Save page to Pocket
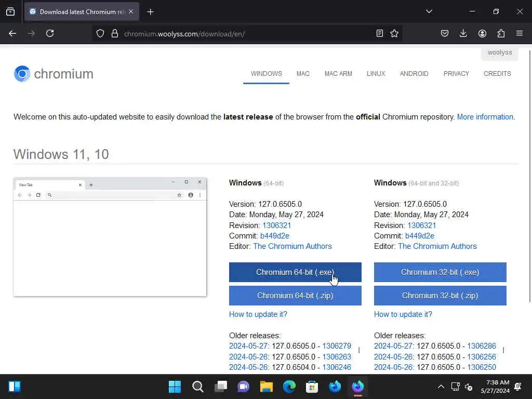Viewport: 532px width, 399px height. (445, 33)
